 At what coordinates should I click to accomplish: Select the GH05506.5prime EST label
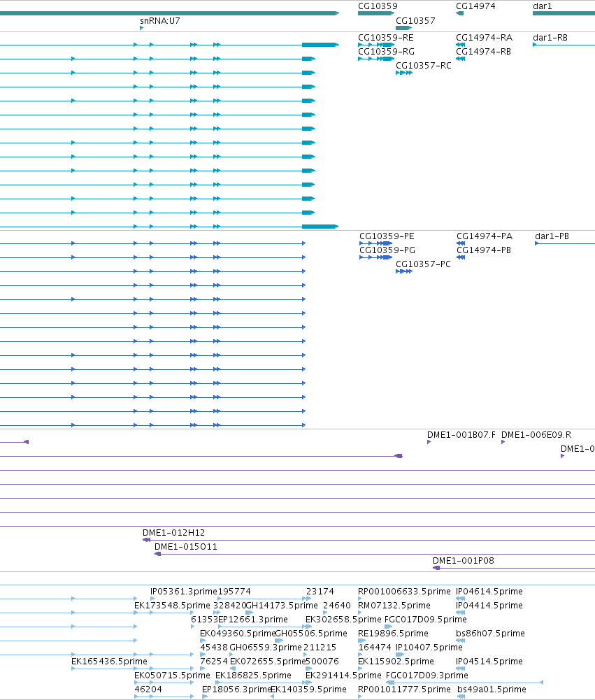(x=311, y=634)
